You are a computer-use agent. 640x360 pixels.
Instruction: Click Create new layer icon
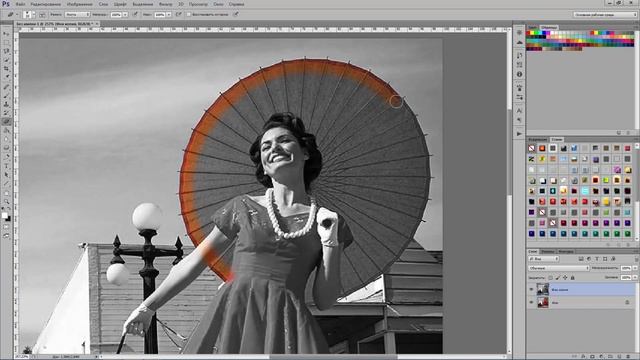point(619,356)
